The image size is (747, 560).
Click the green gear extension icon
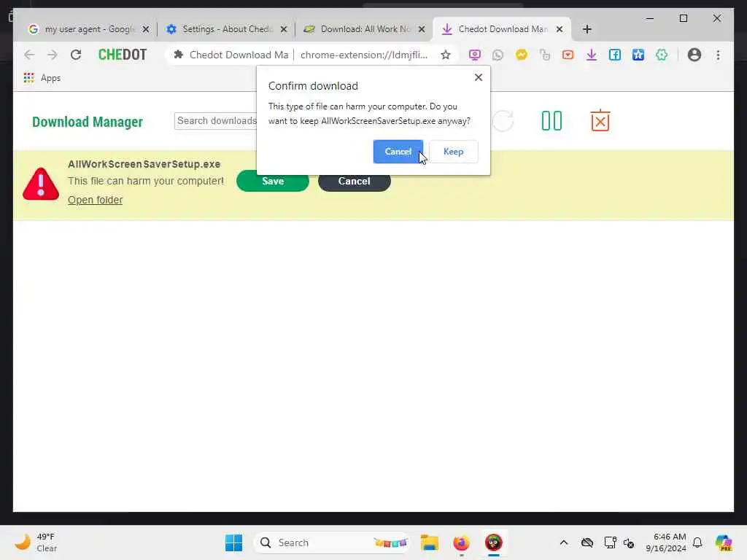661,55
